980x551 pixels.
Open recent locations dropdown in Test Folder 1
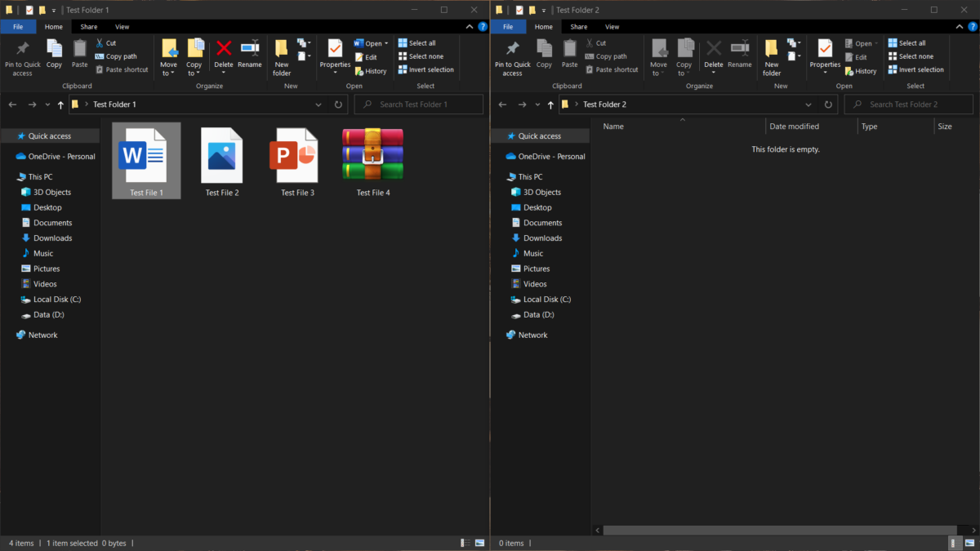[48, 104]
